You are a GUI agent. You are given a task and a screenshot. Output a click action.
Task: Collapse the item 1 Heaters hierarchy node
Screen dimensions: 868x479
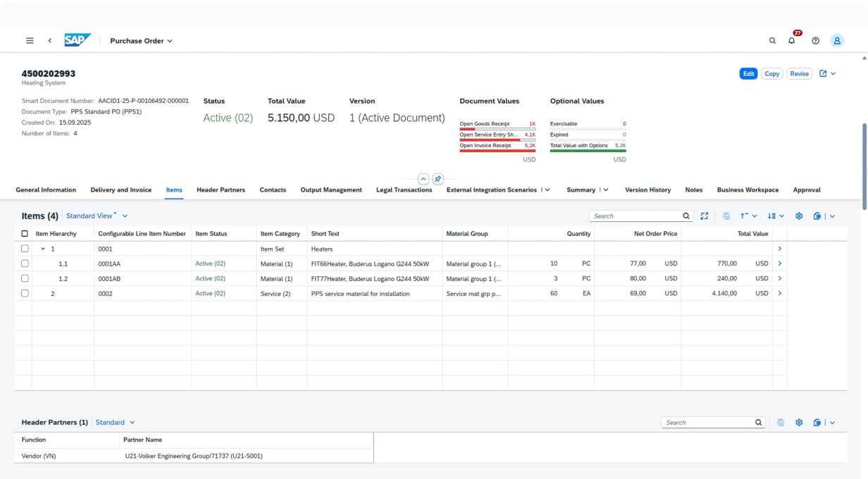click(x=43, y=249)
